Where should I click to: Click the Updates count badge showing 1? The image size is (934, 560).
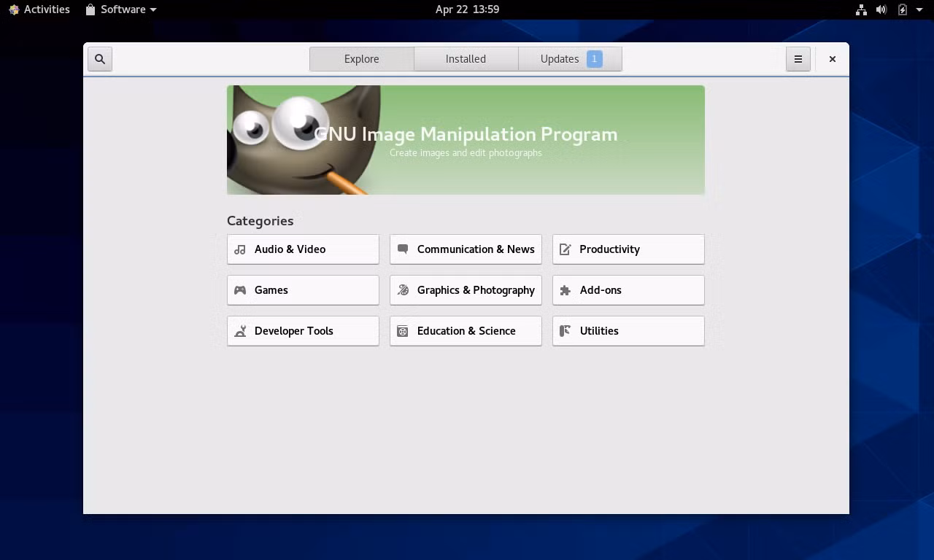(x=594, y=59)
